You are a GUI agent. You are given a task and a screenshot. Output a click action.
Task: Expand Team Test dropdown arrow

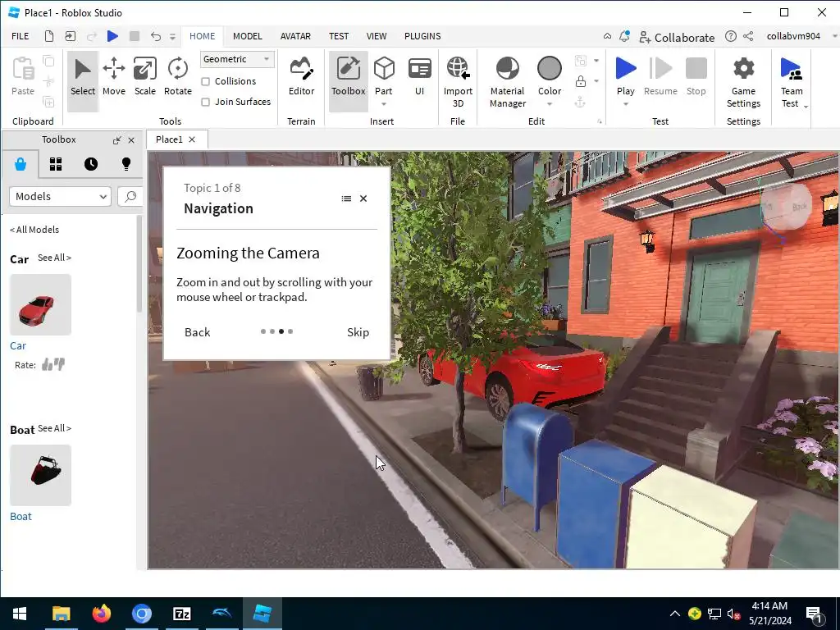(806, 107)
